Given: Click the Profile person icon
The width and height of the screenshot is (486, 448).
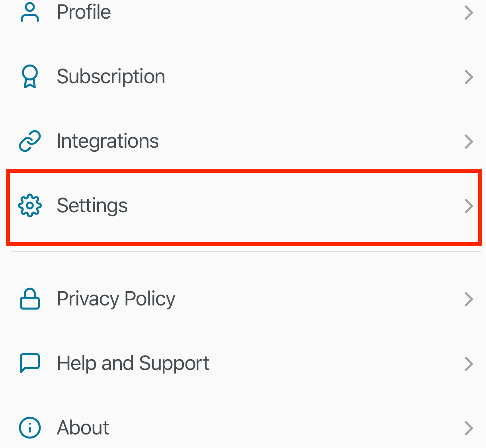Looking at the screenshot, I should tap(30, 12).
